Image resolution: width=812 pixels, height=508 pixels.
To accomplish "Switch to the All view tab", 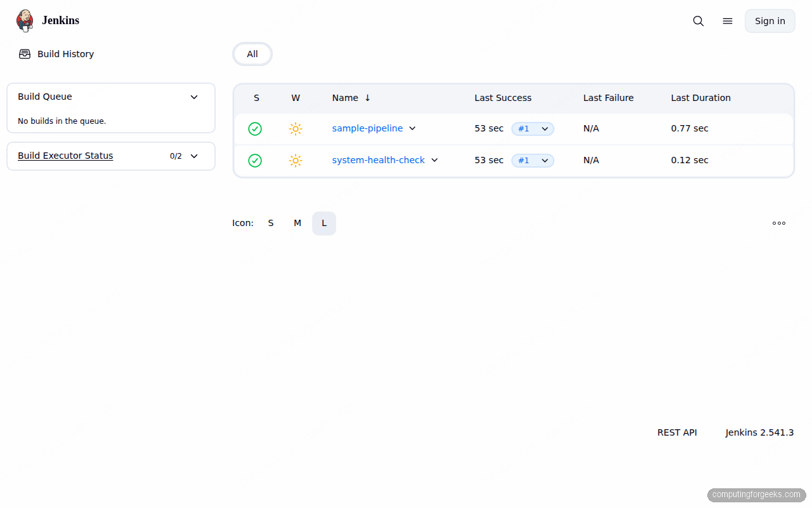I will pos(252,54).
